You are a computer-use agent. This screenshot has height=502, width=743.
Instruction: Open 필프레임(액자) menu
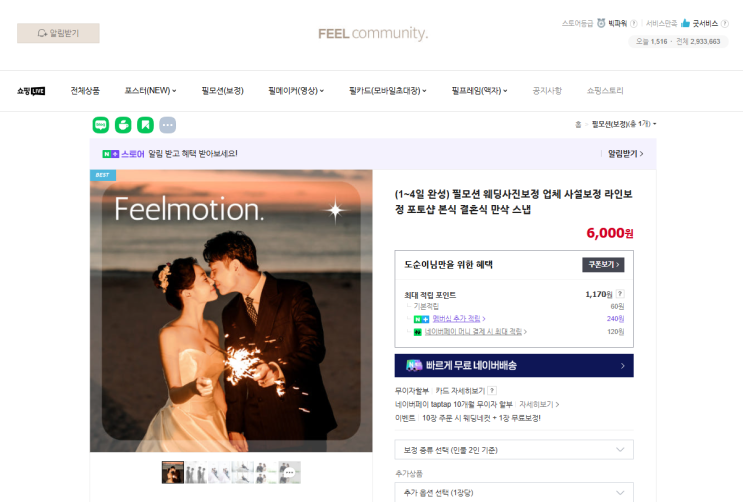(x=479, y=91)
